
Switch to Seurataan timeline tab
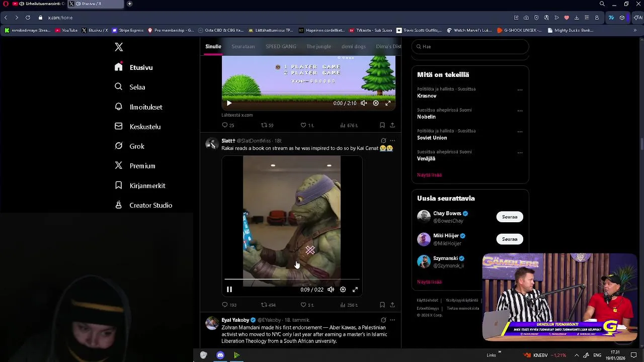click(x=243, y=46)
